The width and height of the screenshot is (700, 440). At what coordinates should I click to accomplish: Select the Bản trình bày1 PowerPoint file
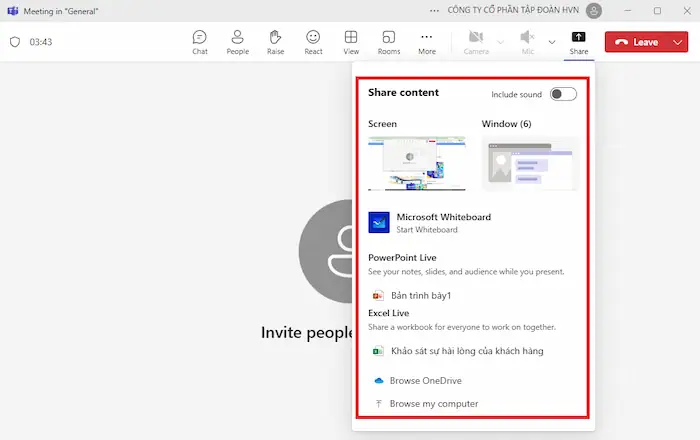(x=420, y=296)
